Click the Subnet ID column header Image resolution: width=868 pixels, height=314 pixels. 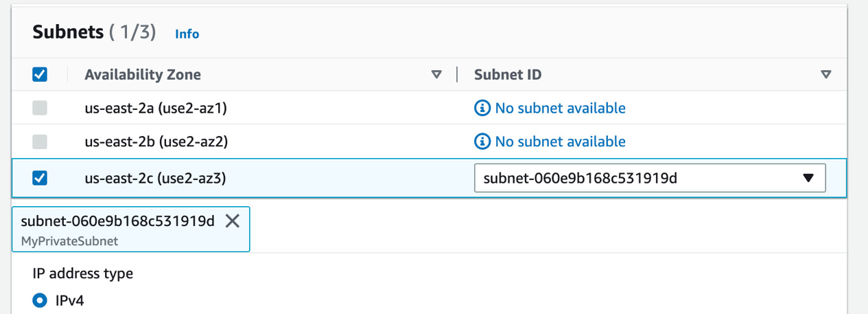click(x=508, y=74)
